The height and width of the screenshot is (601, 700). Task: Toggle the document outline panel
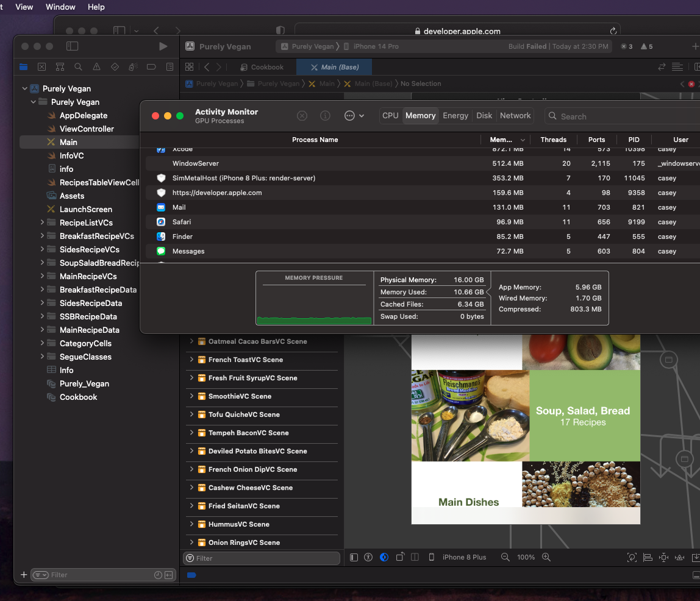(354, 557)
